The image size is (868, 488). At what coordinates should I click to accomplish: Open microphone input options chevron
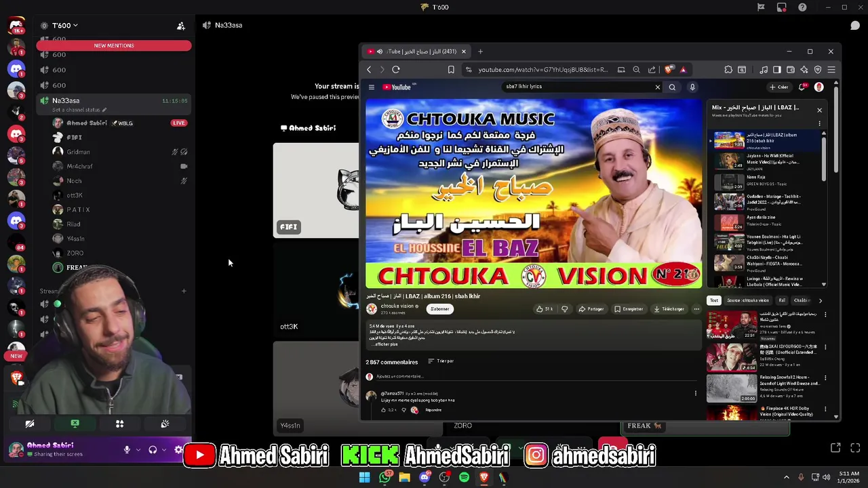138,449
